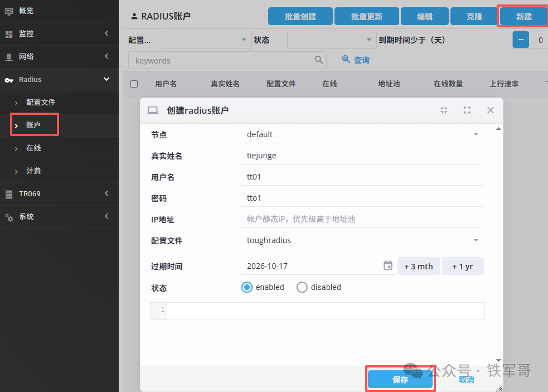The width and height of the screenshot is (548, 392).
Task: Click the TR069 server icon in sidebar
Action: click(x=9, y=194)
